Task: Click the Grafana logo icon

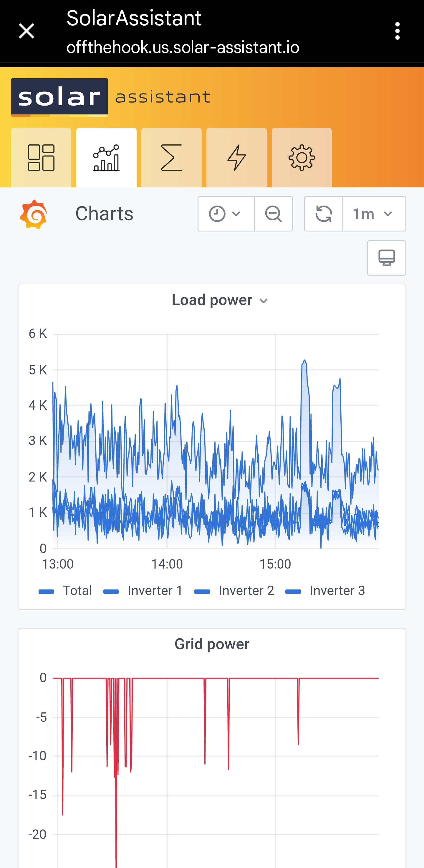Action: pos(33,214)
